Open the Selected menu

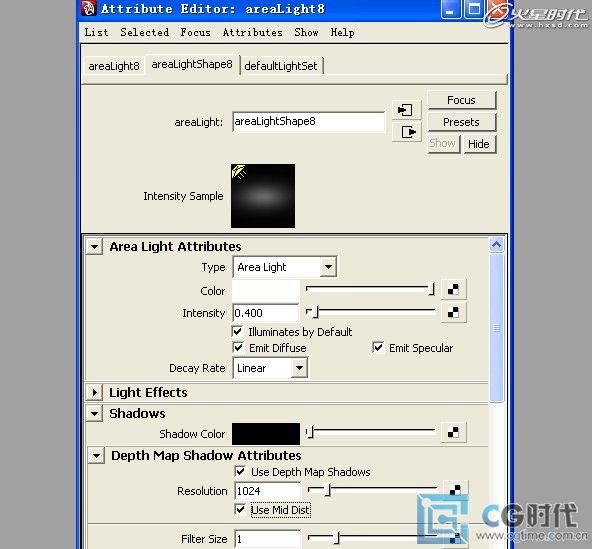[145, 32]
